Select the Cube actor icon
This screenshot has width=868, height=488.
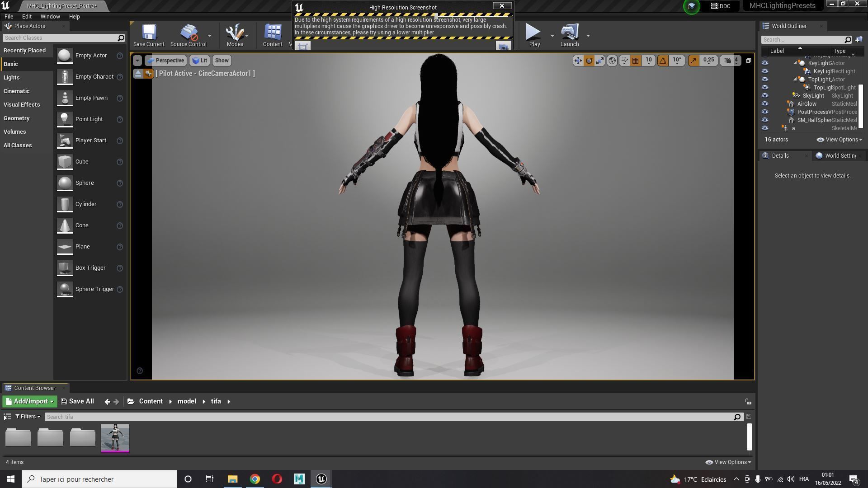pos(65,162)
